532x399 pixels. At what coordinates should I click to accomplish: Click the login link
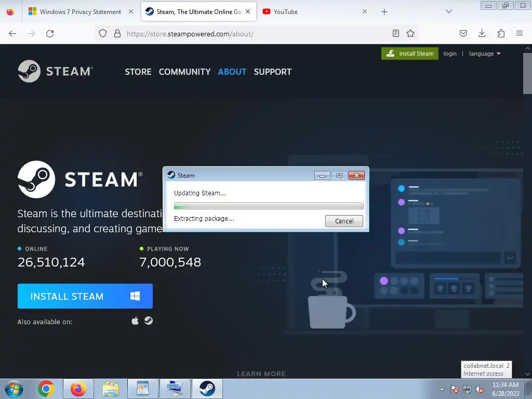tap(450, 54)
